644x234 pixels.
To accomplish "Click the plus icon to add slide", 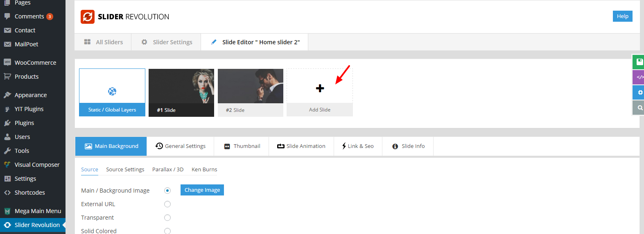I will [320, 88].
